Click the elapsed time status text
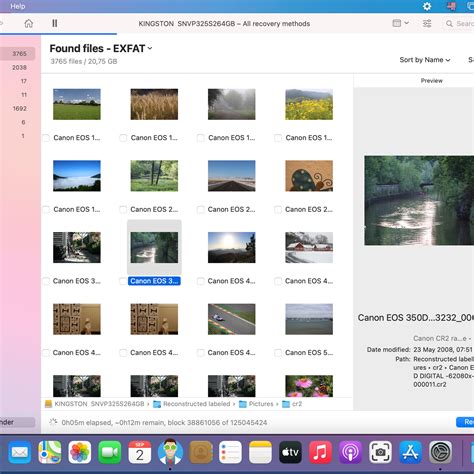Viewport: 474px width, 474px height. point(164,423)
